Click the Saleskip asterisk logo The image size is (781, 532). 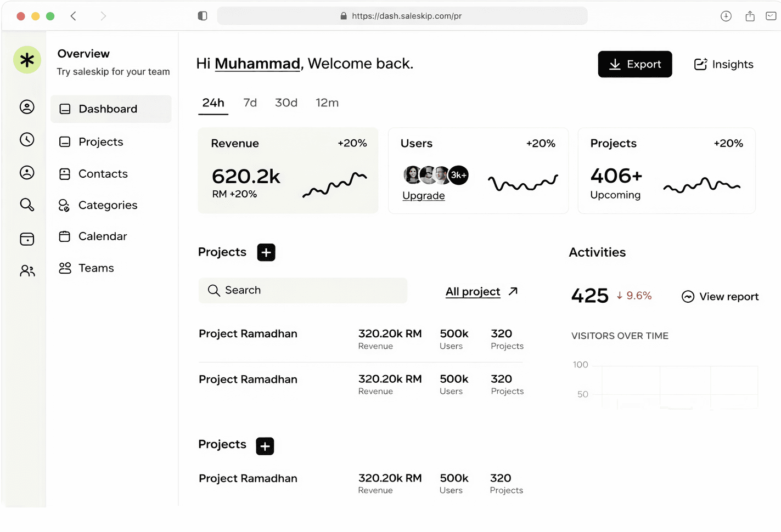click(27, 60)
